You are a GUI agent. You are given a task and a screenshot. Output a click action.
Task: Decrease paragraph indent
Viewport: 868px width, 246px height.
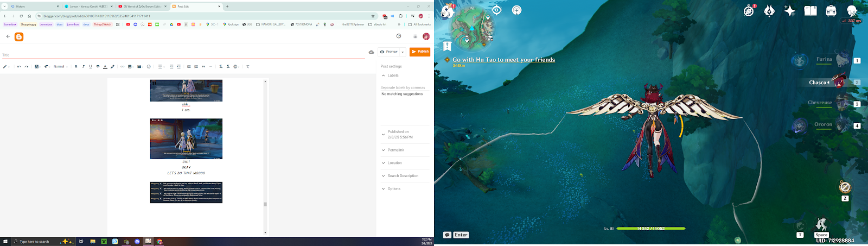point(179,67)
